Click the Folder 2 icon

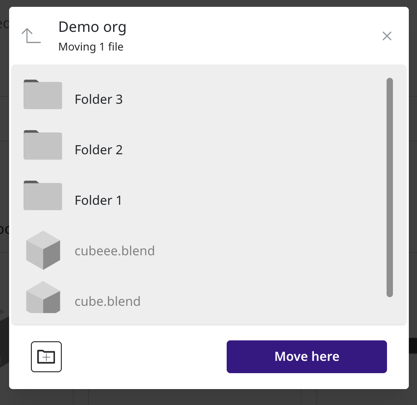(43, 145)
